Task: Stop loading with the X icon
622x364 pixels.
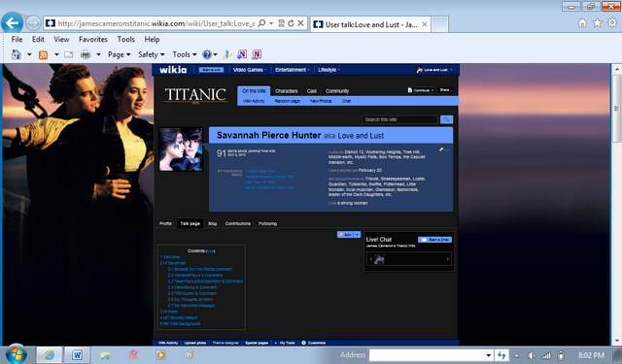Action: (300, 23)
